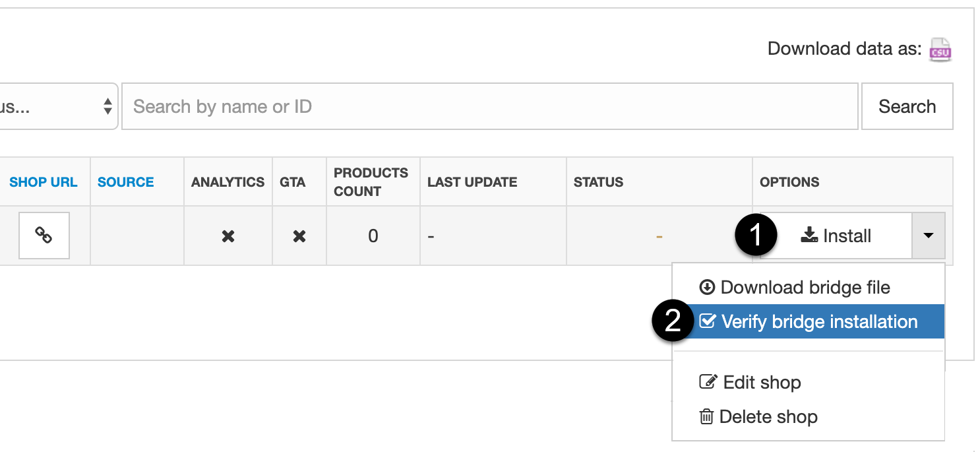Click the trash icon beside Delete shop

tap(706, 417)
